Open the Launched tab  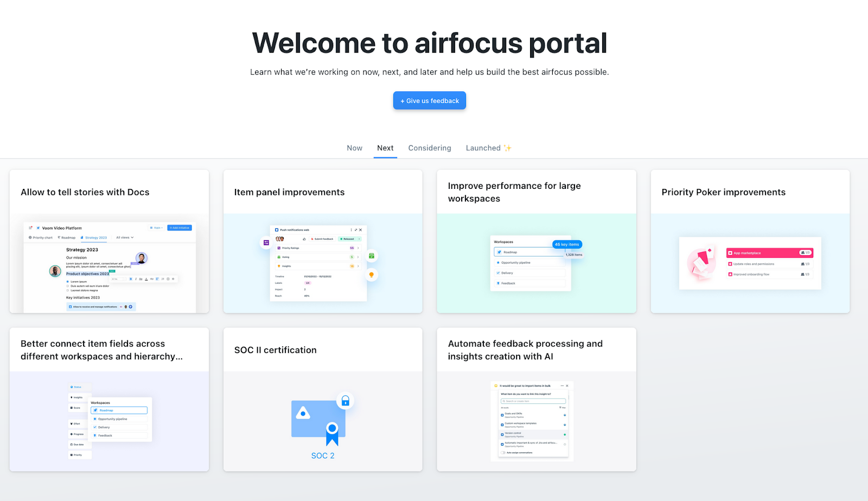coord(484,148)
